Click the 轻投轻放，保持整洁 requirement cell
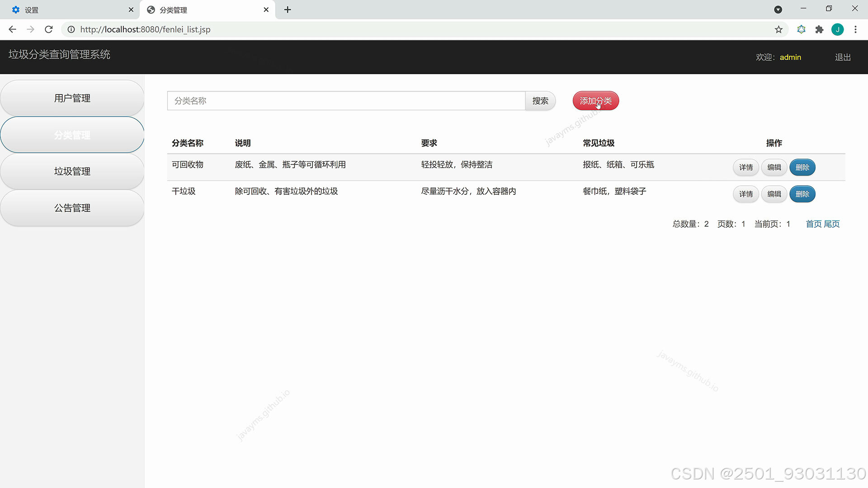 [457, 164]
